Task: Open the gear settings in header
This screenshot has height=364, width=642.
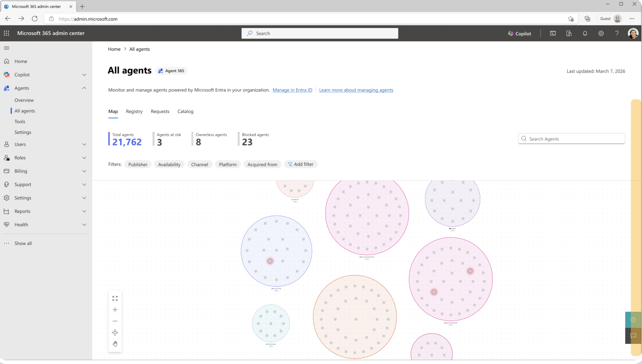Action: pyautogui.click(x=601, y=33)
